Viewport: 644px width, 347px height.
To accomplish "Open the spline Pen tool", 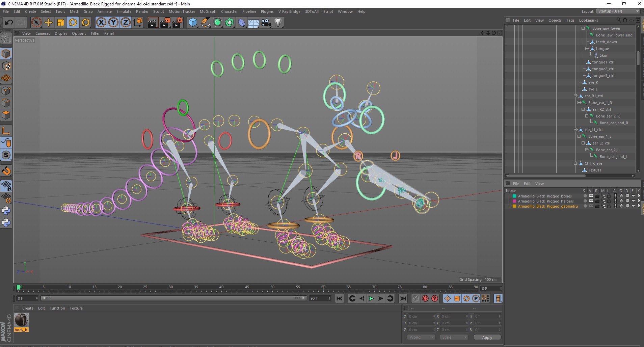I will [205, 23].
